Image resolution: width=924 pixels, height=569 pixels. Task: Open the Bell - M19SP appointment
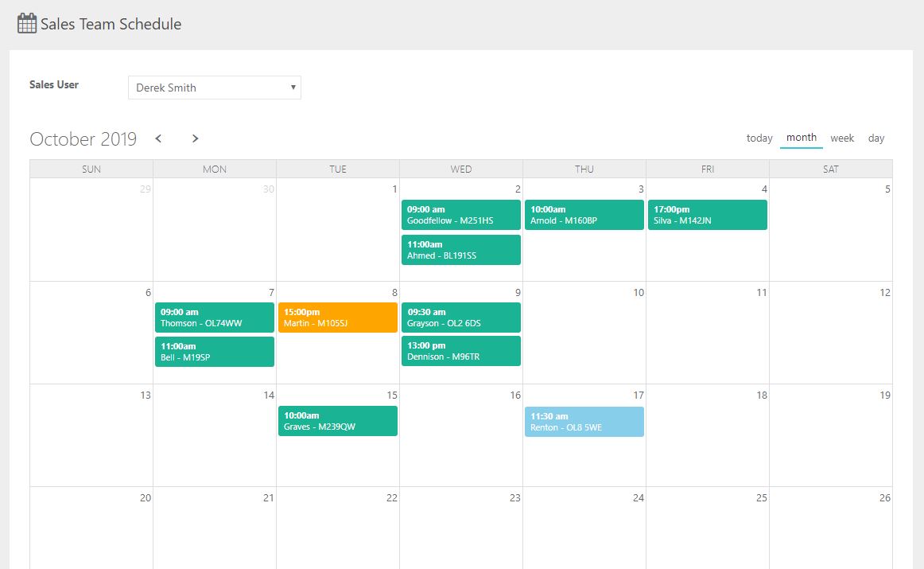215,352
